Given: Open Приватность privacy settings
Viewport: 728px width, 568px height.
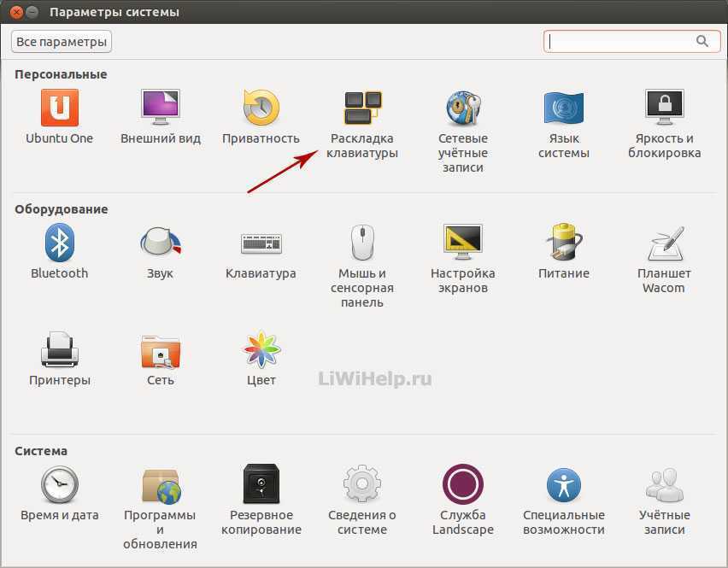Looking at the screenshot, I should point(261,109).
